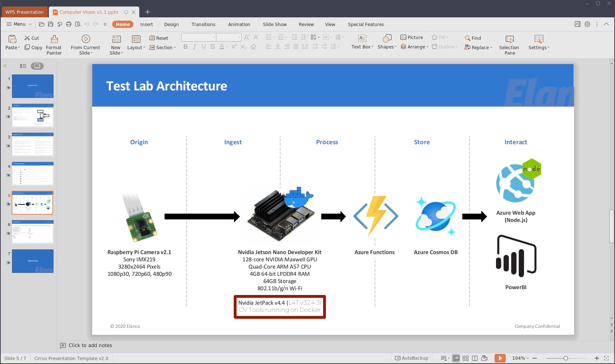The image size is (615, 364).
Task: Switch to Reading view icon
Action: click(475, 358)
